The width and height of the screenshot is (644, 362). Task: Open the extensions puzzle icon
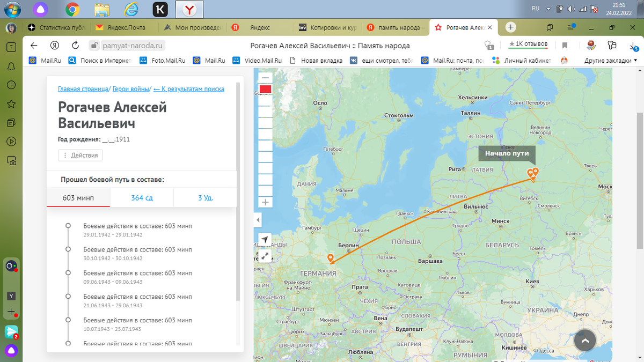point(612,45)
